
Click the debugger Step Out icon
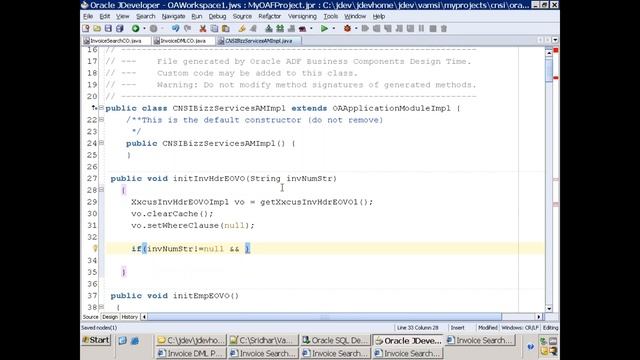399,29
